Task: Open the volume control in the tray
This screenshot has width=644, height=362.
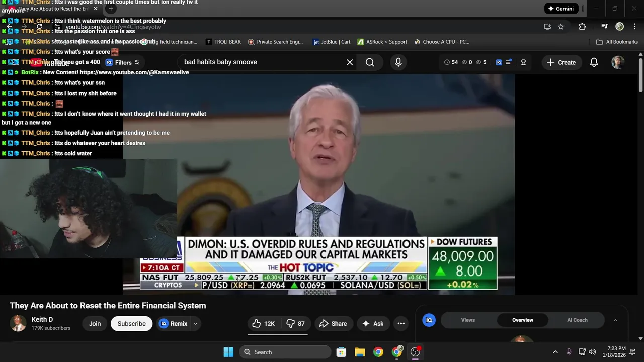Action: [592, 352]
